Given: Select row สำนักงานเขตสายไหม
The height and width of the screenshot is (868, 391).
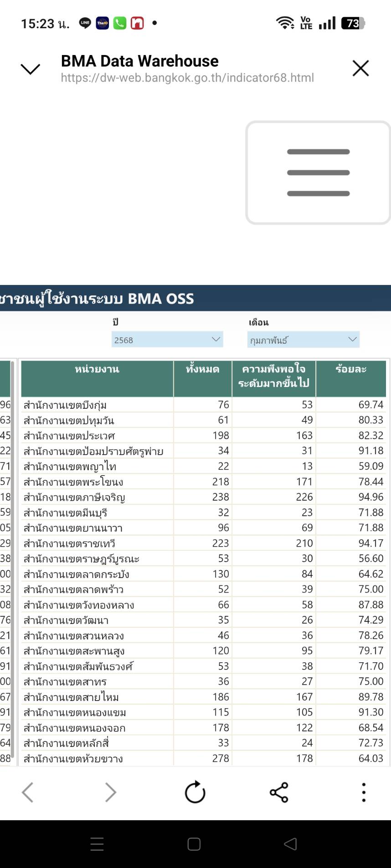Looking at the screenshot, I should [x=203, y=697].
